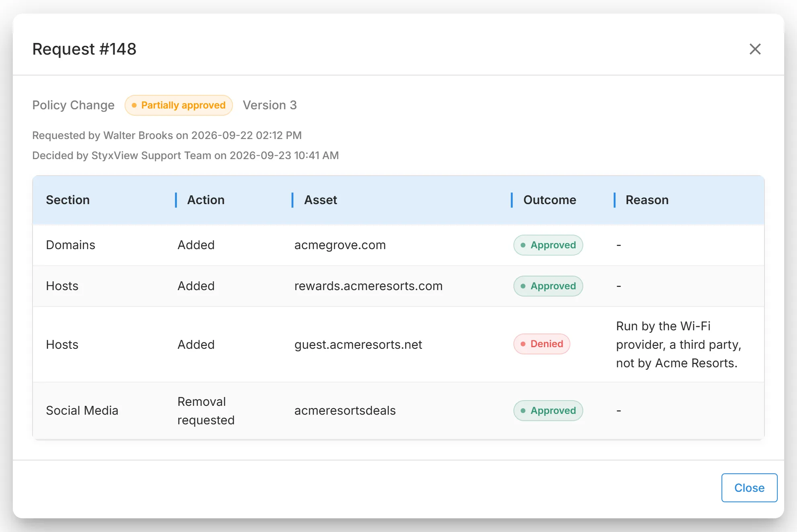The height and width of the screenshot is (532, 797).
Task: Click the Denied badge for guest.acmeresorts.net
Action: 542,344
